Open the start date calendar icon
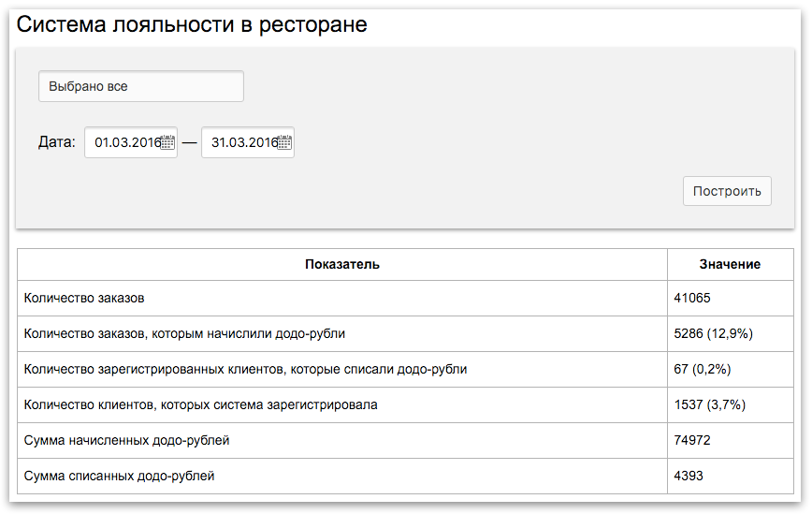812x514 pixels. tap(167, 142)
